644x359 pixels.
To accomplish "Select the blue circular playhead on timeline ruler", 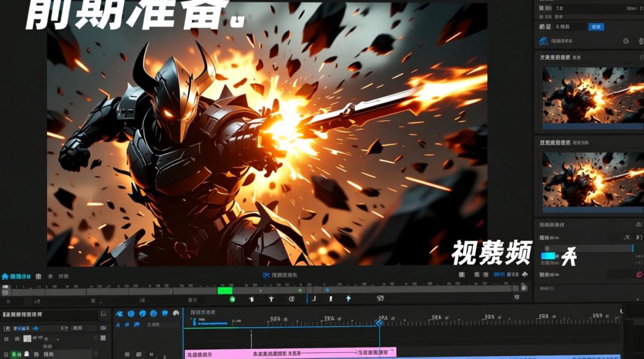I will tap(379, 324).
